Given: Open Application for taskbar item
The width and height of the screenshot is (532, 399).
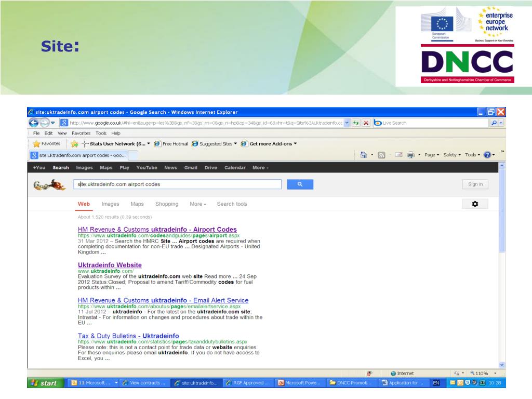Looking at the screenshot, I should 403,383.
